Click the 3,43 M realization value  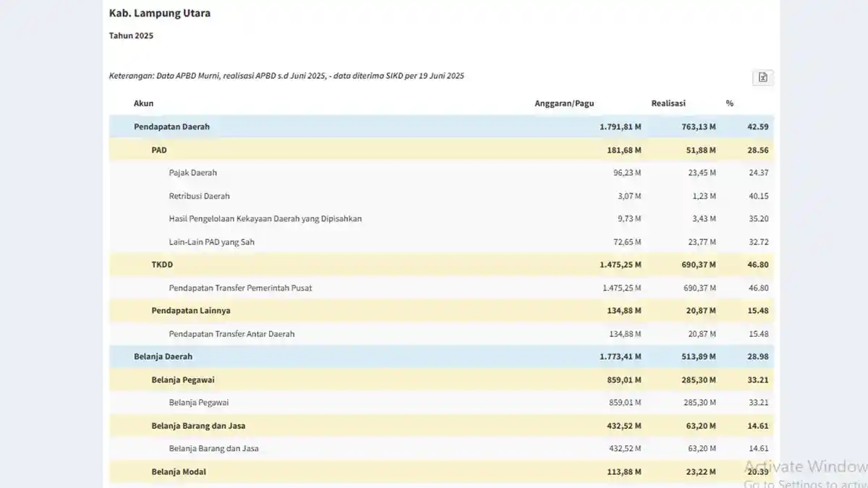pyautogui.click(x=705, y=218)
